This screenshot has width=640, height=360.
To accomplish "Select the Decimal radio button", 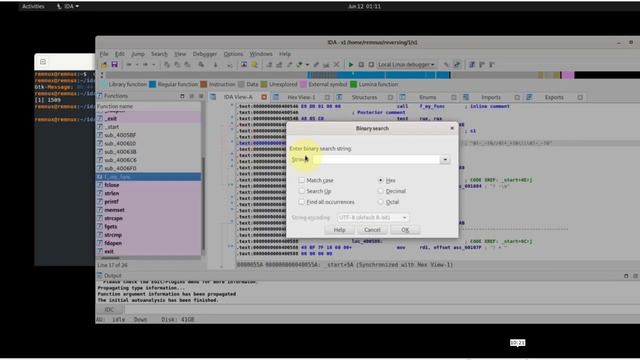I will click(x=380, y=191).
